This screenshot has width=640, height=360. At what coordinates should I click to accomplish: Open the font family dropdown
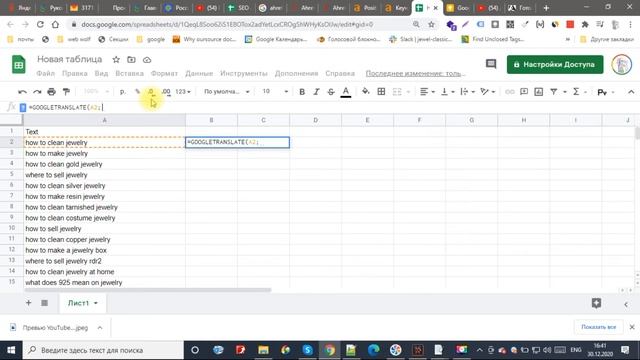click(x=227, y=92)
